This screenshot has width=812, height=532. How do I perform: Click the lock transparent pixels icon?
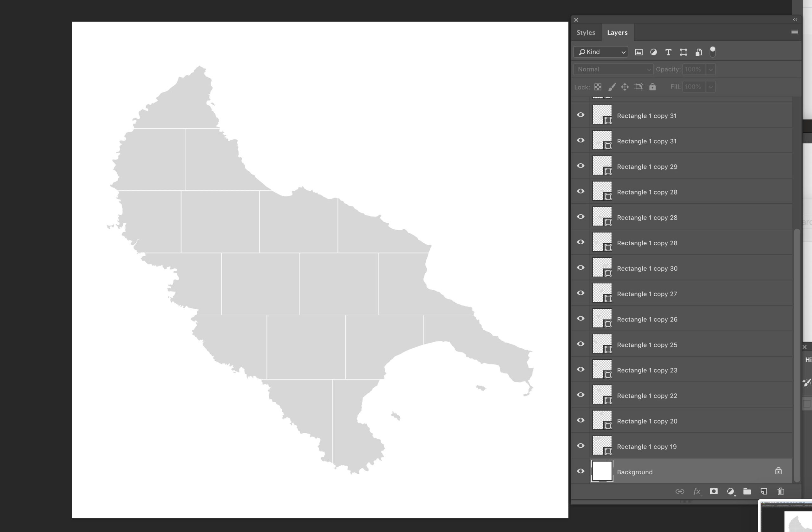click(x=598, y=87)
